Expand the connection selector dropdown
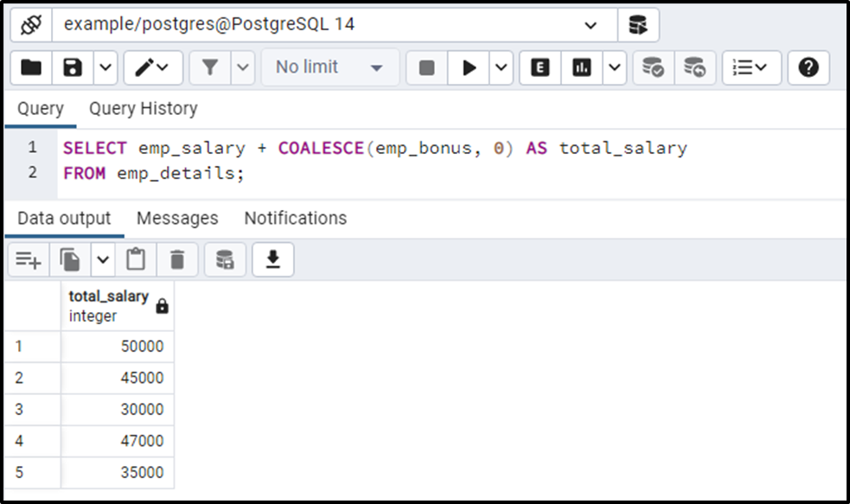Viewport: 850px width, 504px height. click(590, 25)
